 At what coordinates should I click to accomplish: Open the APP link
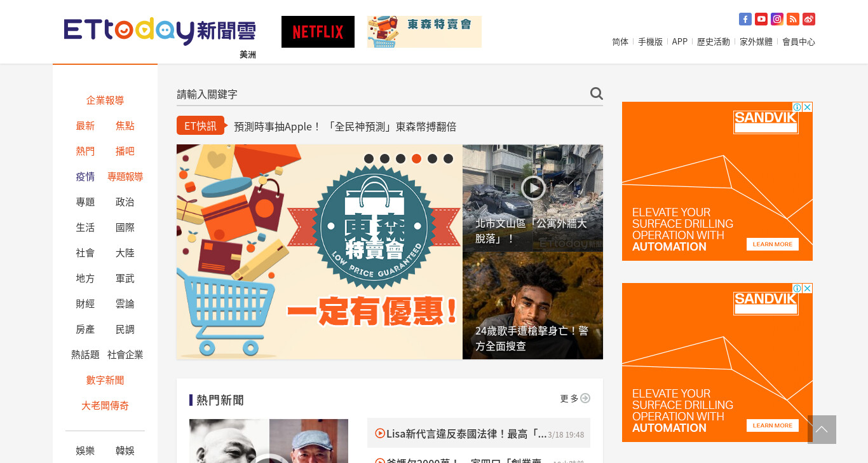pos(680,41)
